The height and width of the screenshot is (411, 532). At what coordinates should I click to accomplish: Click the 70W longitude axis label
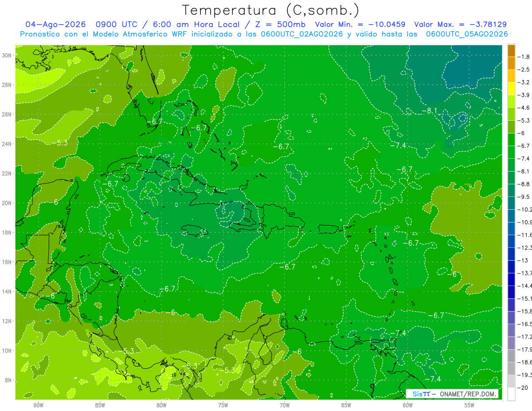click(285, 405)
